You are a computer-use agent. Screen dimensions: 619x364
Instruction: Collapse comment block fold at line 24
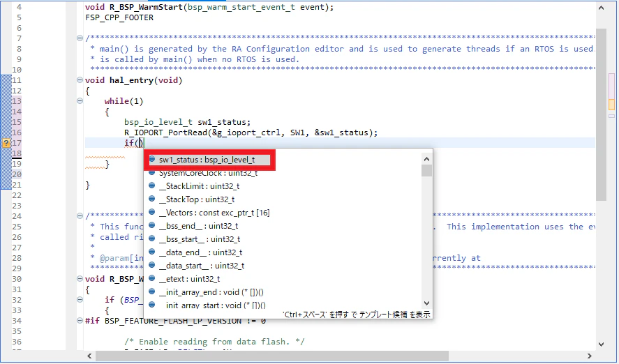[x=80, y=216]
